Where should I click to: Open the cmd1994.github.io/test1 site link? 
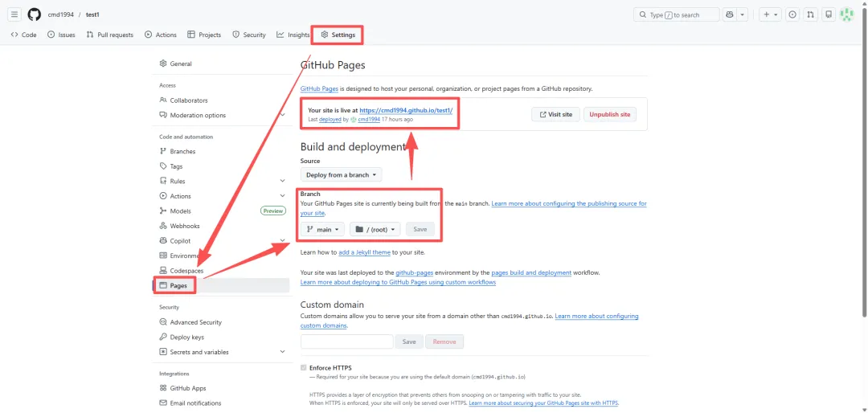click(x=406, y=110)
